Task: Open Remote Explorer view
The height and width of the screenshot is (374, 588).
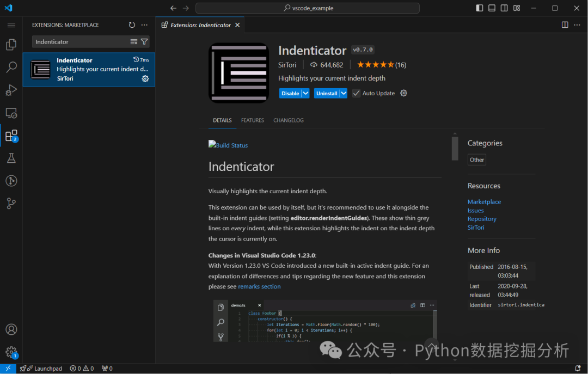Action: [11, 113]
